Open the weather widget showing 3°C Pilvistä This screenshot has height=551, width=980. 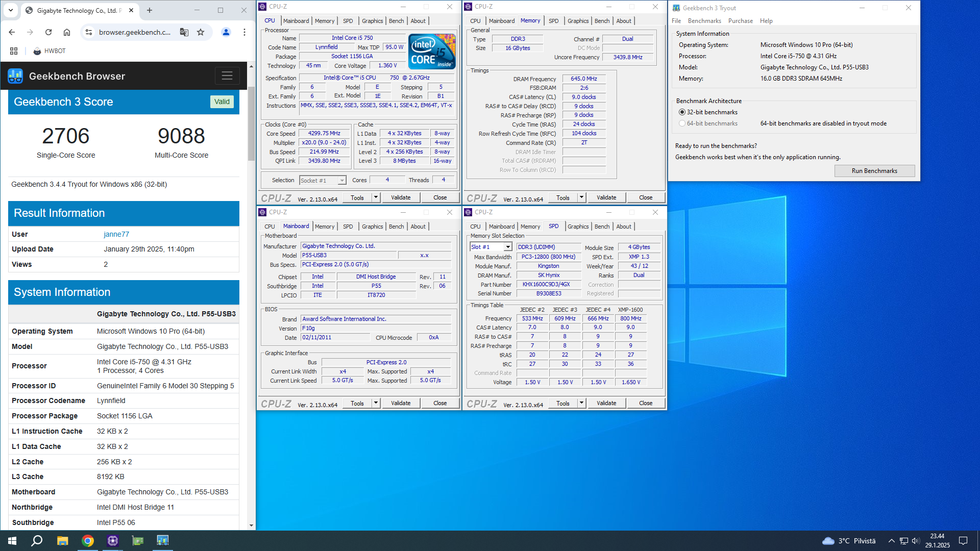(x=849, y=541)
